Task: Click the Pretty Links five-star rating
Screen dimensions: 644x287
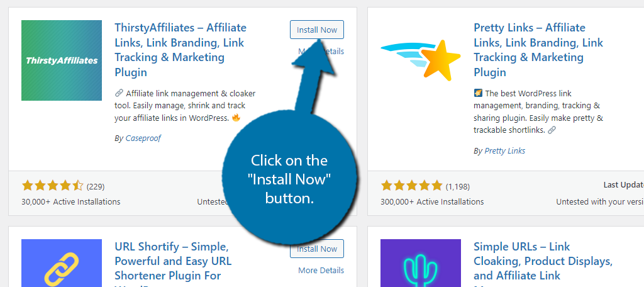Action: tap(411, 186)
